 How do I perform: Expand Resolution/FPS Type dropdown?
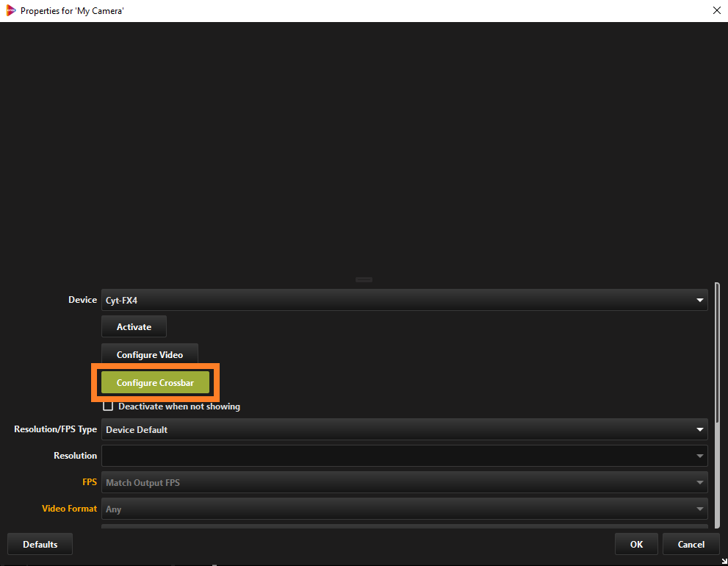pyautogui.click(x=404, y=429)
